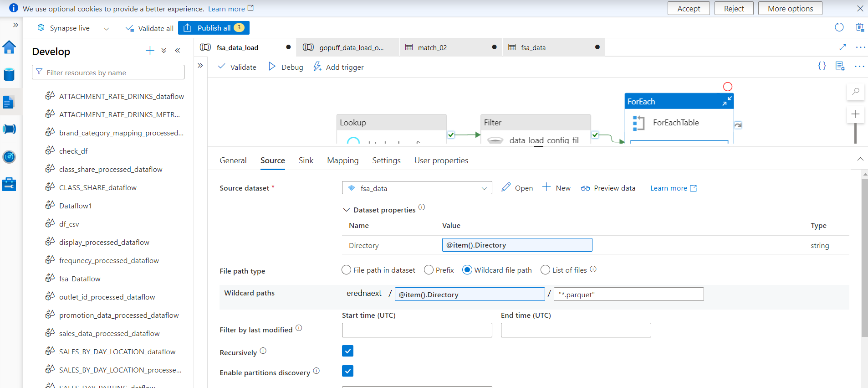Screen dimensions: 868x388
Task: Expand all Develop resources with the double chevron
Action: (164, 51)
